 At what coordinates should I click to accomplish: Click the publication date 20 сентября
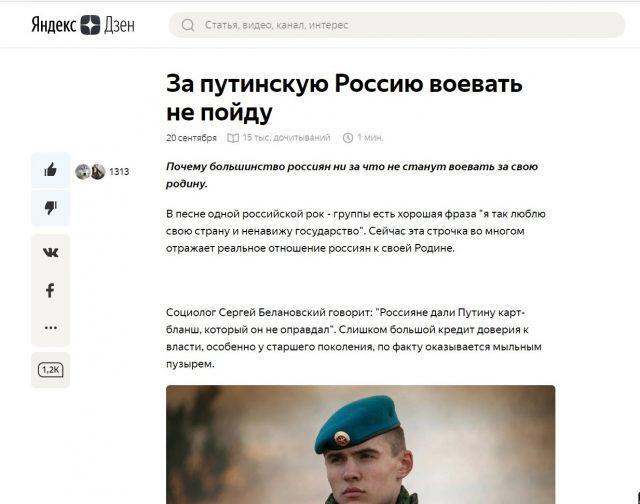[x=191, y=138]
